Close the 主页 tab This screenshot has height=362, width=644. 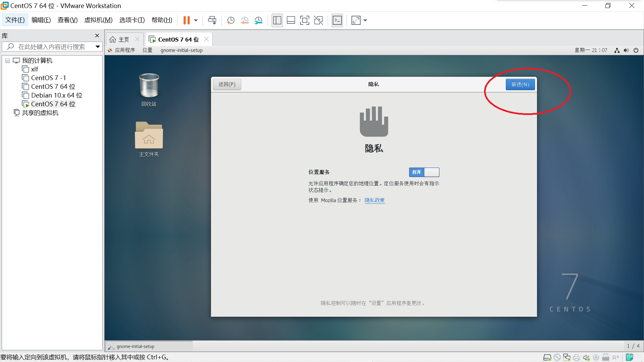click(137, 39)
